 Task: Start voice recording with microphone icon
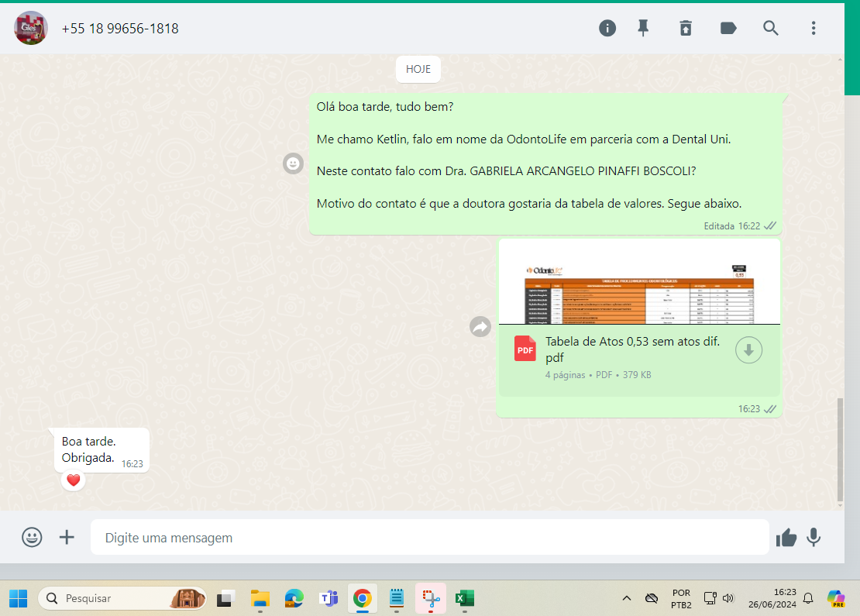tap(814, 538)
